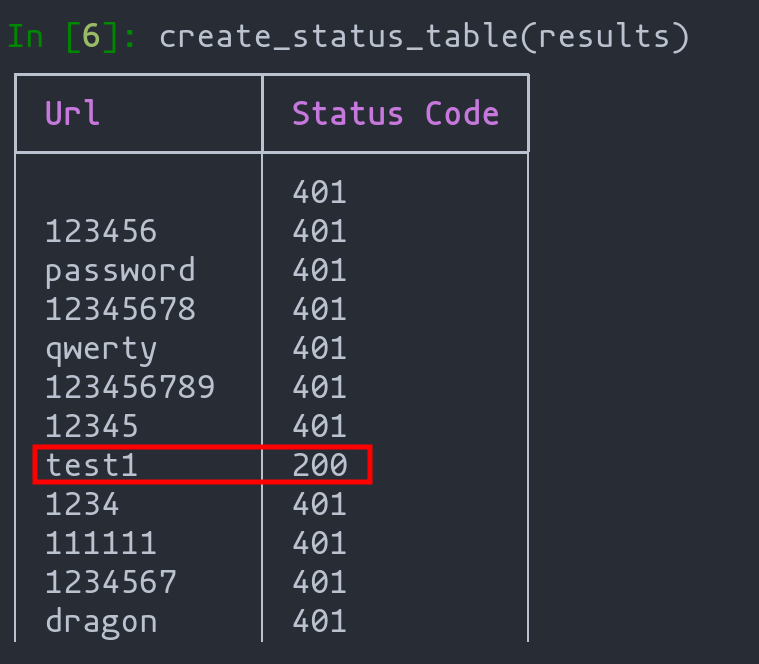This screenshot has width=759, height=664.
Task: Click the 123456 entry in Url column
Action: [101, 232]
